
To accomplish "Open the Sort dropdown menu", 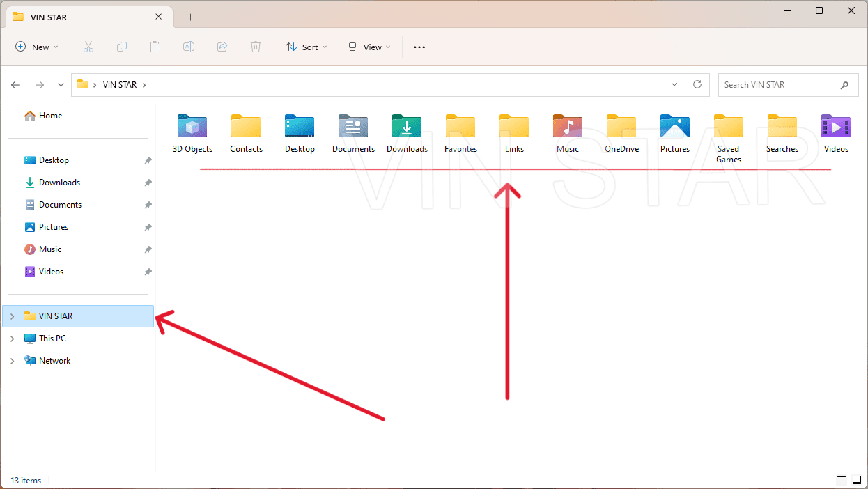I will click(x=307, y=47).
